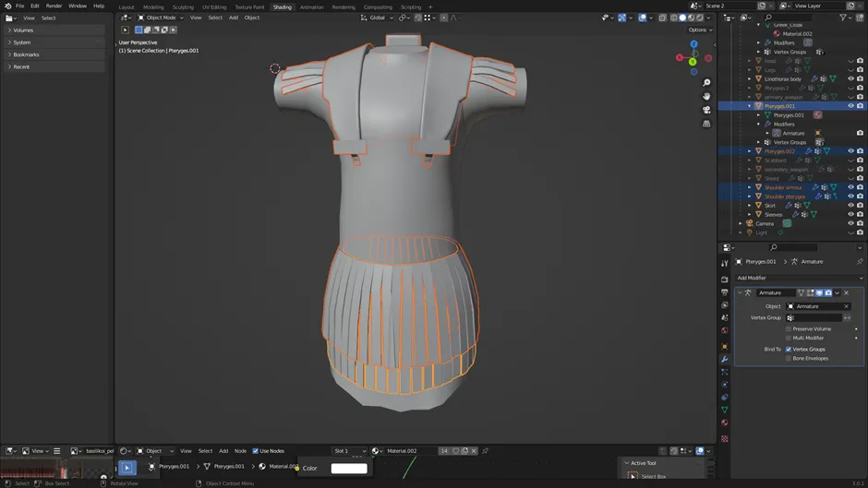Open the Physics properties tab icon
868x488 pixels.
725,385
